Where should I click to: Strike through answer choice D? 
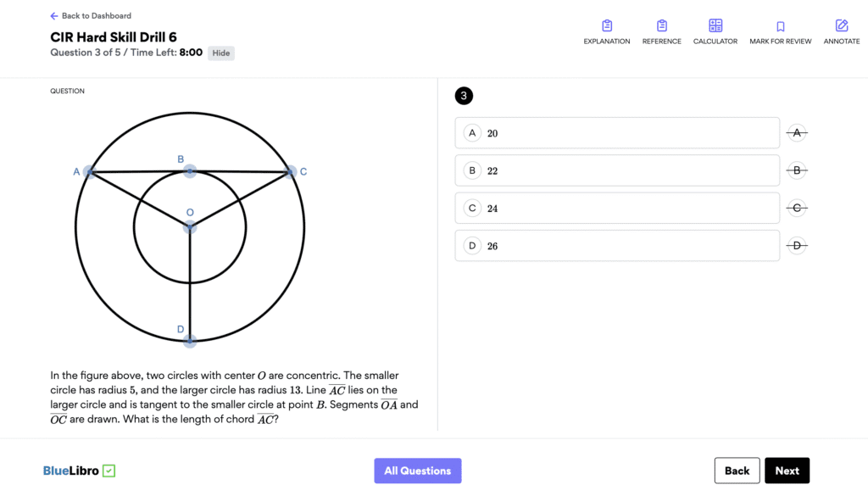(x=796, y=246)
